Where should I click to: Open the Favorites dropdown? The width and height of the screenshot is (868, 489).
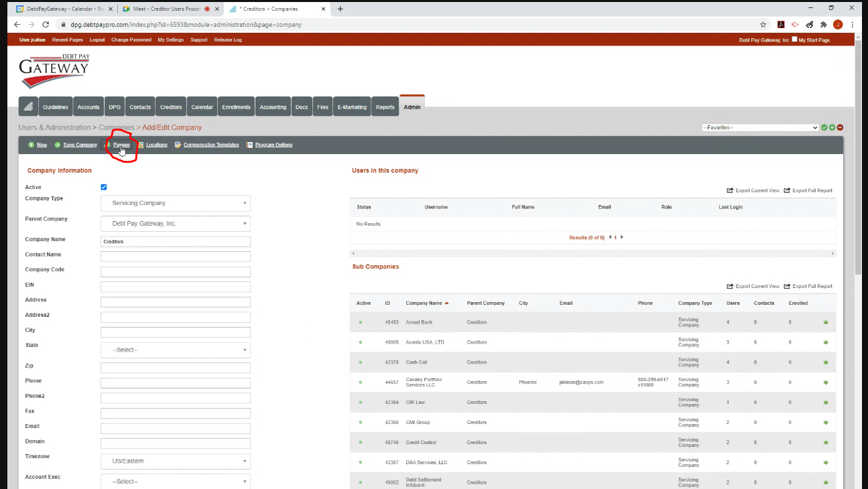click(x=760, y=127)
